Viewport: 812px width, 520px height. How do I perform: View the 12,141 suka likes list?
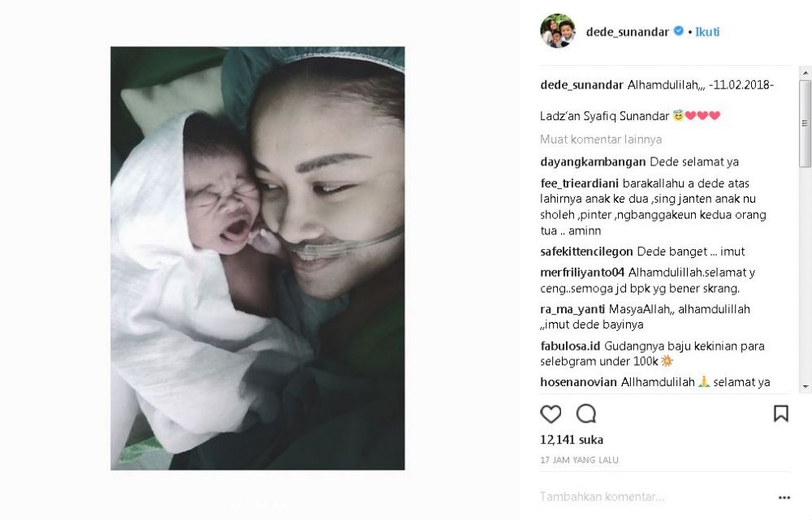(571, 440)
